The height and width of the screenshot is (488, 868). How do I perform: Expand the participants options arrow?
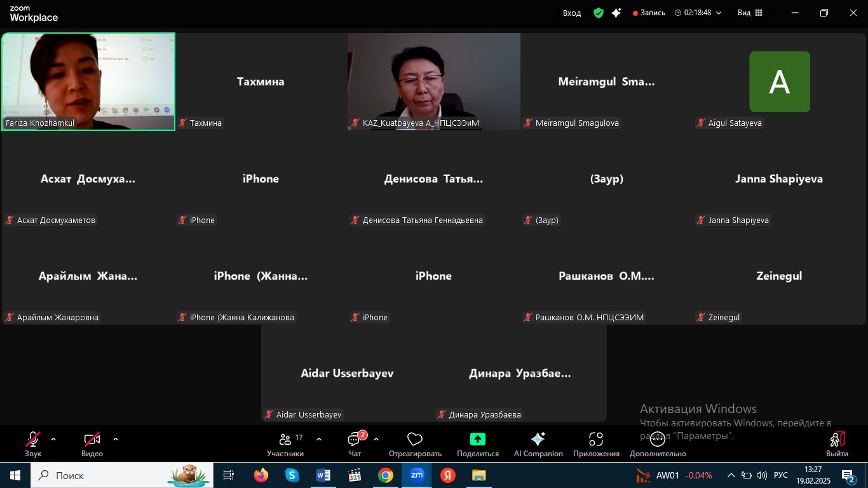tap(318, 439)
